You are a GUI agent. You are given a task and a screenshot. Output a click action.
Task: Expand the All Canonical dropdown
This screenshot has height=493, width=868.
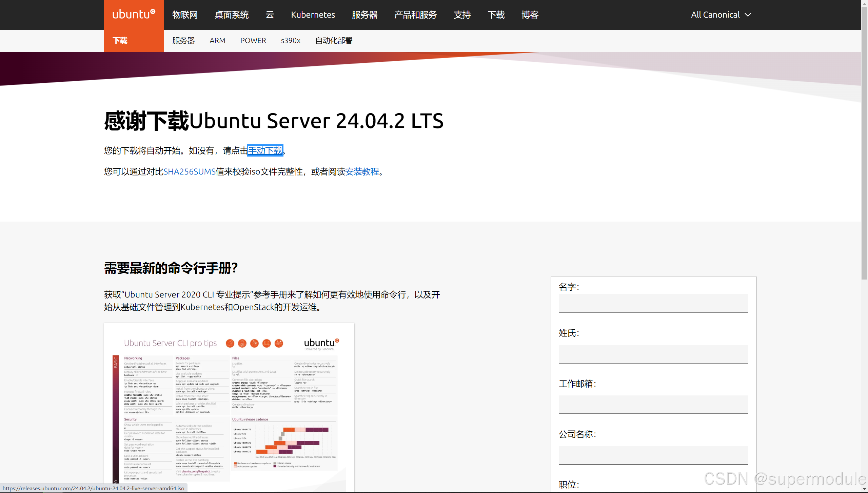coord(721,15)
